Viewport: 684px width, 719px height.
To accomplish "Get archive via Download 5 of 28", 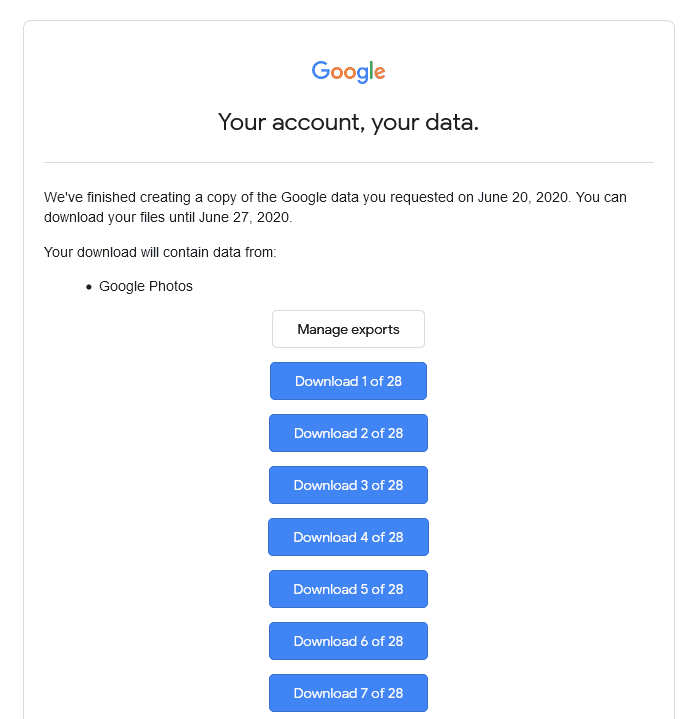I will point(348,589).
